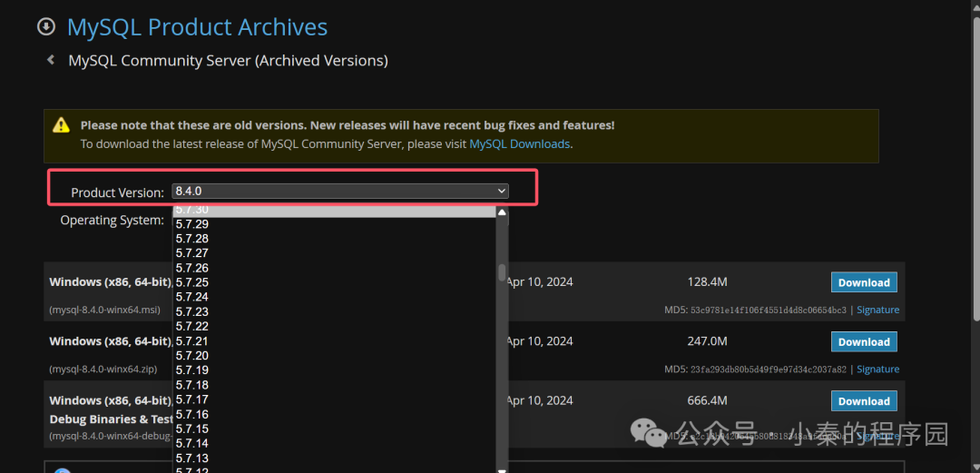Go back using the left chevron icon
This screenshot has width=980, height=473.
pos(51,60)
